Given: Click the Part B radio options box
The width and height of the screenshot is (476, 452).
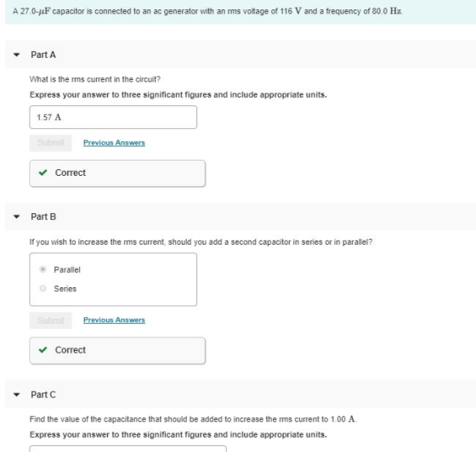Looking at the screenshot, I should 113,280.
